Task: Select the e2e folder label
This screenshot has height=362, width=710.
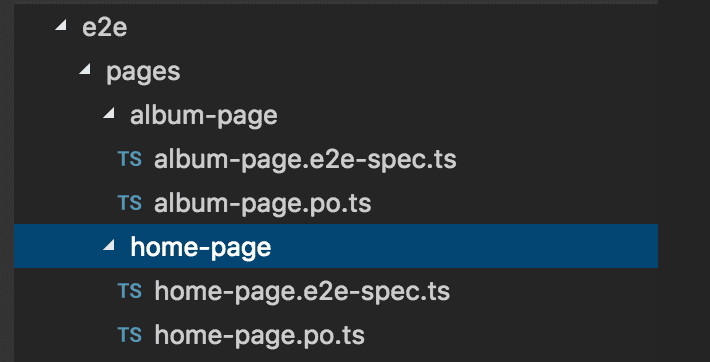Action: coord(104,28)
